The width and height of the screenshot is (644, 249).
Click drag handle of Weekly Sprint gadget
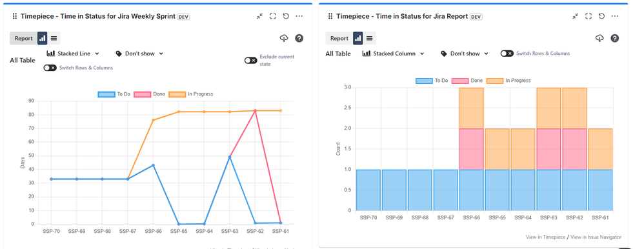14,16
